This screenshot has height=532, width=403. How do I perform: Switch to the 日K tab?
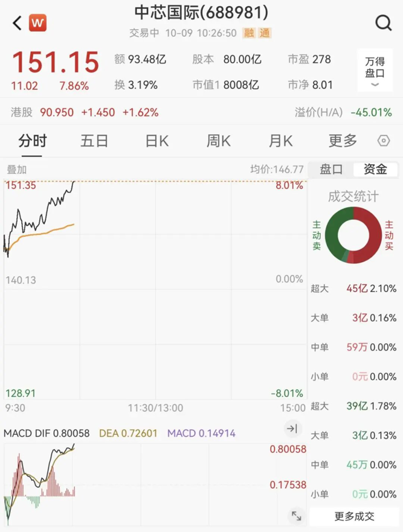(156, 141)
